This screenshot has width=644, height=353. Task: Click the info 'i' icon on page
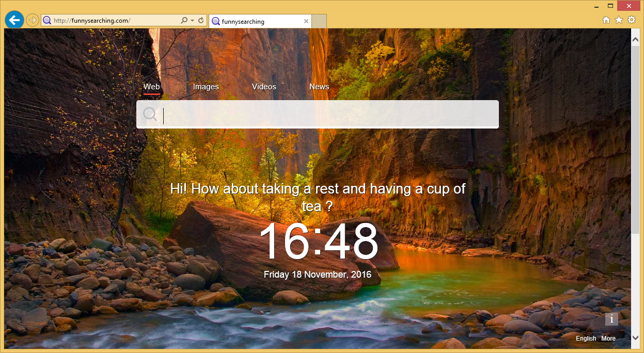tap(611, 319)
